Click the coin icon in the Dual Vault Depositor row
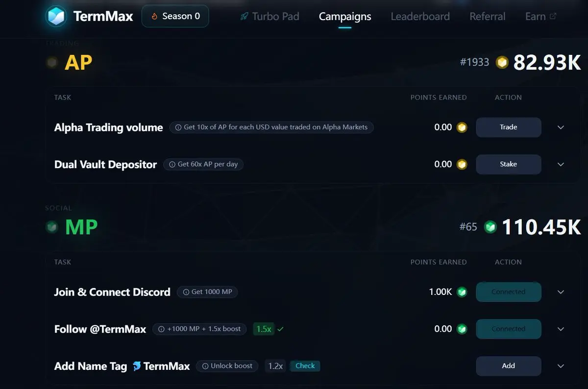 (x=462, y=165)
